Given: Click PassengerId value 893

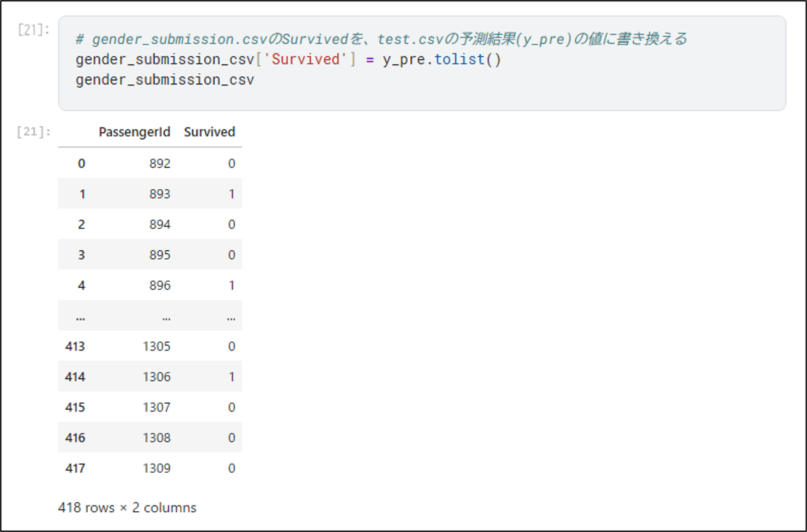Looking at the screenshot, I should point(160,194).
